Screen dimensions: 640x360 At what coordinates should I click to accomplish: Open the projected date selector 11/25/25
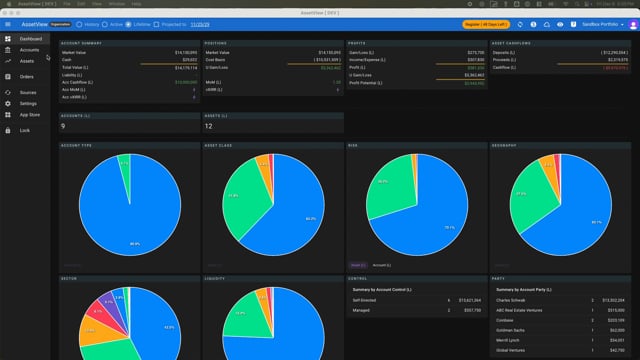point(200,24)
